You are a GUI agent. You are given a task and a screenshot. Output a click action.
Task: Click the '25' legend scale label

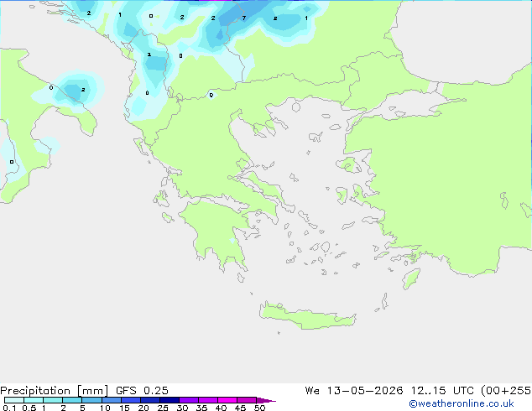(163, 408)
